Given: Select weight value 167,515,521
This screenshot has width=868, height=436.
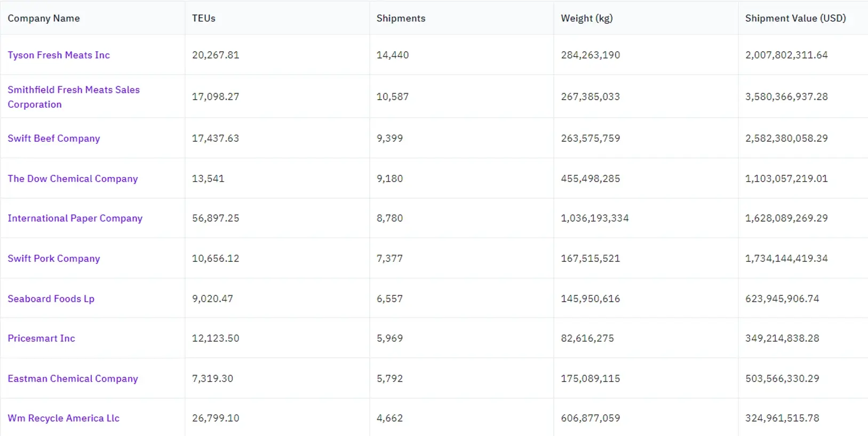Looking at the screenshot, I should (x=591, y=259).
